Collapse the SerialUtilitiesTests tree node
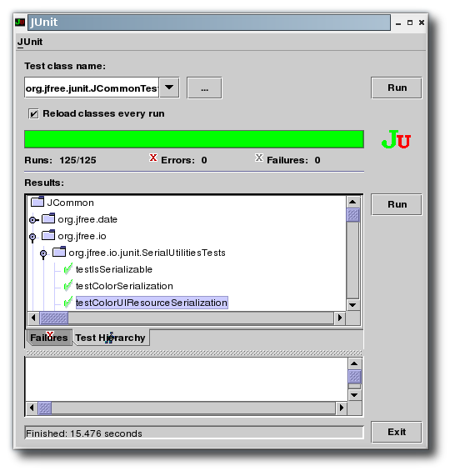 (x=43, y=253)
